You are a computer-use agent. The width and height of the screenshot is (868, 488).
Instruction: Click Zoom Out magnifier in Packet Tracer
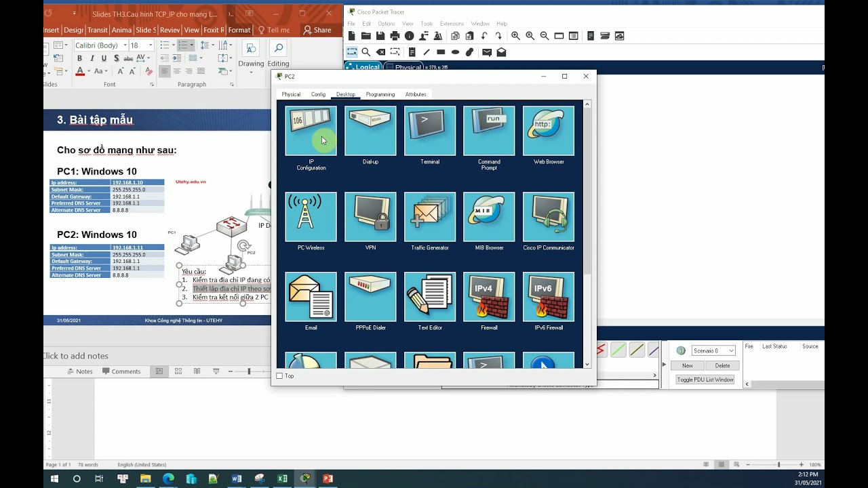click(545, 36)
